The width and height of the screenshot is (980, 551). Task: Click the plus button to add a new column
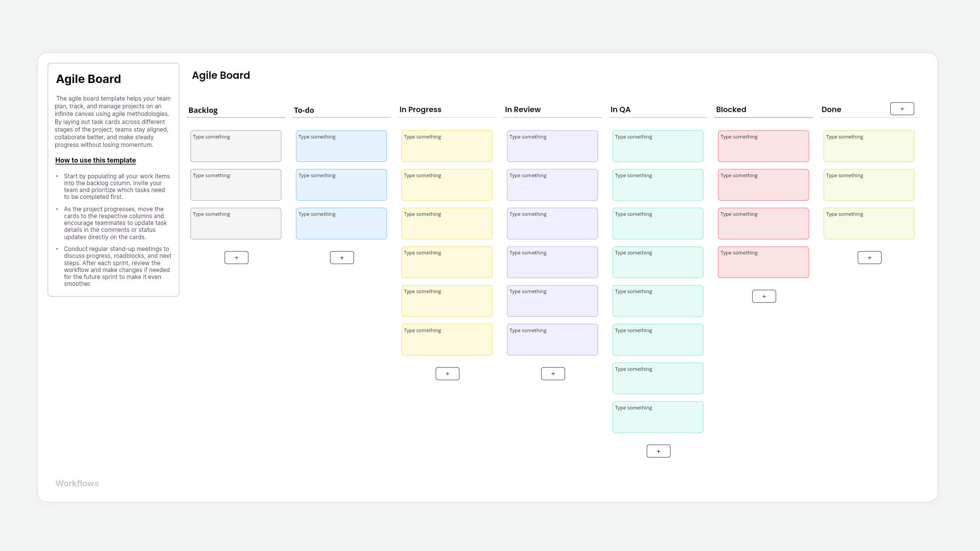(902, 108)
